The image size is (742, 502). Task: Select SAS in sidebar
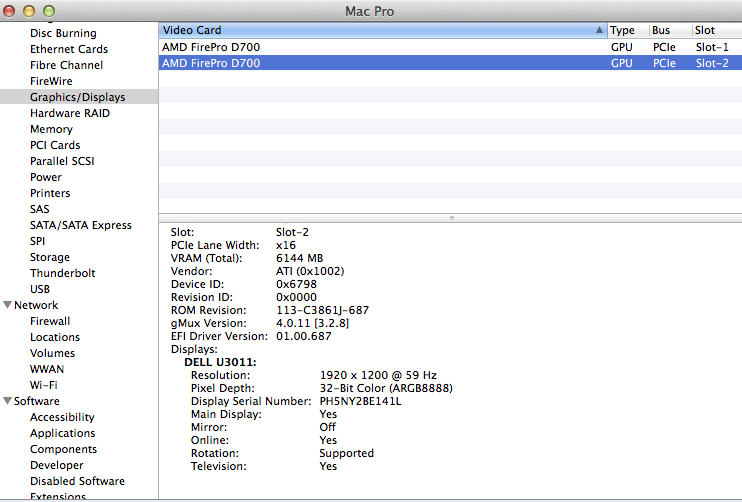click(39, 209)
